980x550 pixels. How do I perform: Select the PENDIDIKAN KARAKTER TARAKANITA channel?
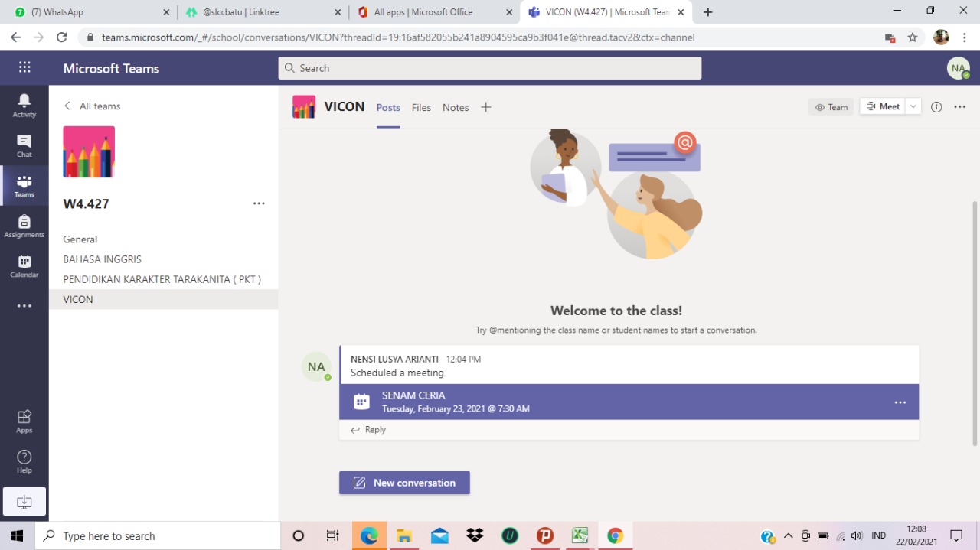coord(164,279)
